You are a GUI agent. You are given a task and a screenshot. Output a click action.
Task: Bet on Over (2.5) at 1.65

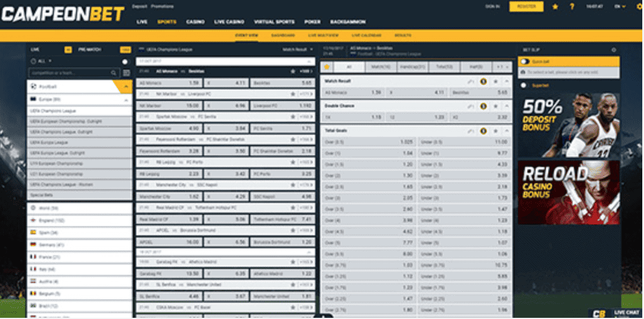pyautogui.click(x=369, y=186)
